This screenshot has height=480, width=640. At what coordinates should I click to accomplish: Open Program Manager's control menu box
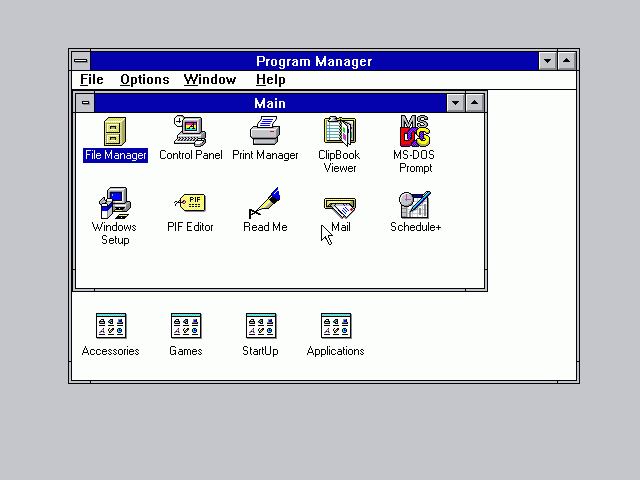coord(81,61)
